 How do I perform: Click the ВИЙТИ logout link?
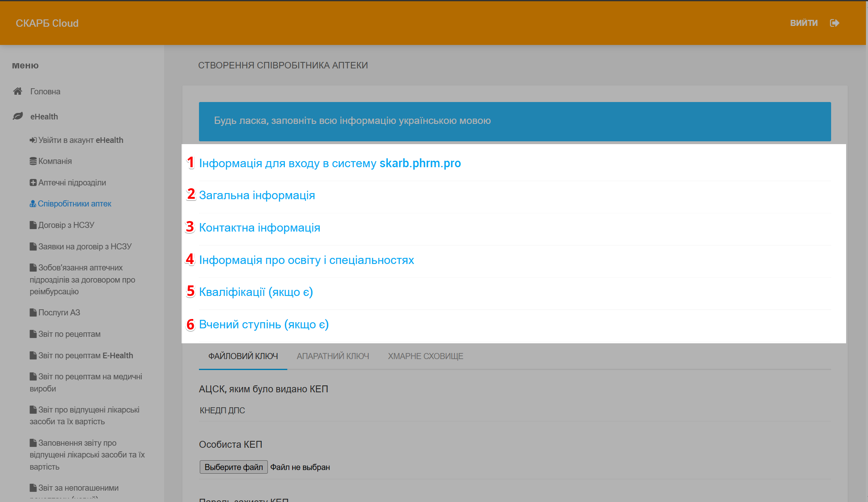coord(804,23)
